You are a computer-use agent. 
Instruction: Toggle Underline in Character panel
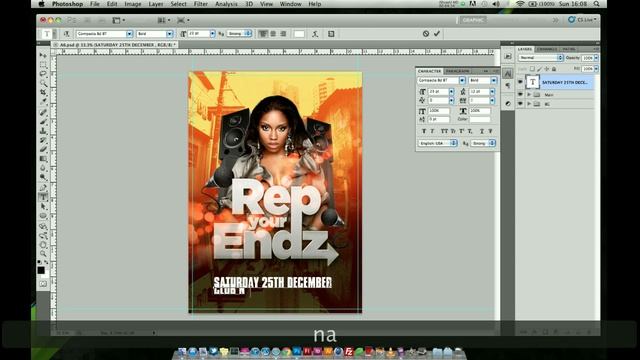coord(482,131)
